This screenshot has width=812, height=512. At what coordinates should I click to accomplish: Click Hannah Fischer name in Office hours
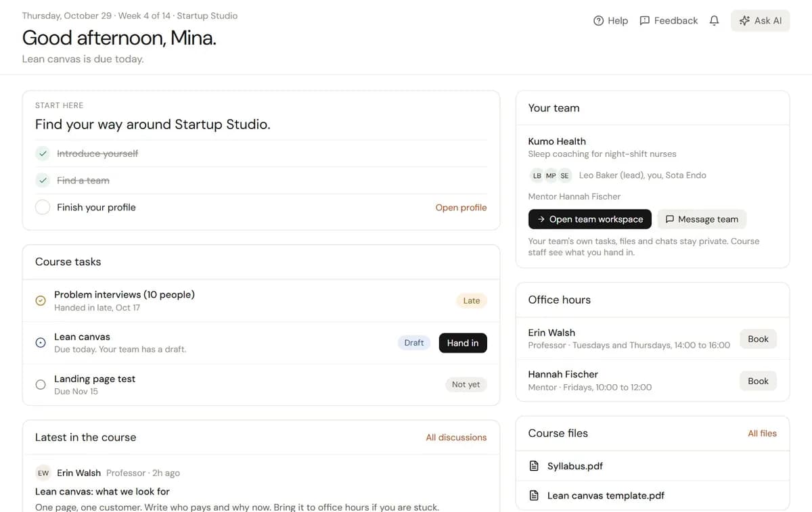(x=563, y=374)
